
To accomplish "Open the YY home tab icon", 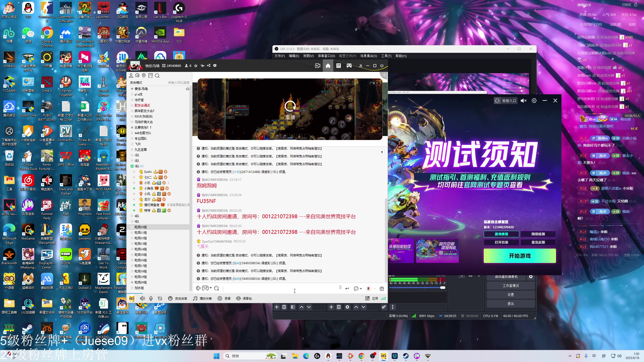I will 328,66.
